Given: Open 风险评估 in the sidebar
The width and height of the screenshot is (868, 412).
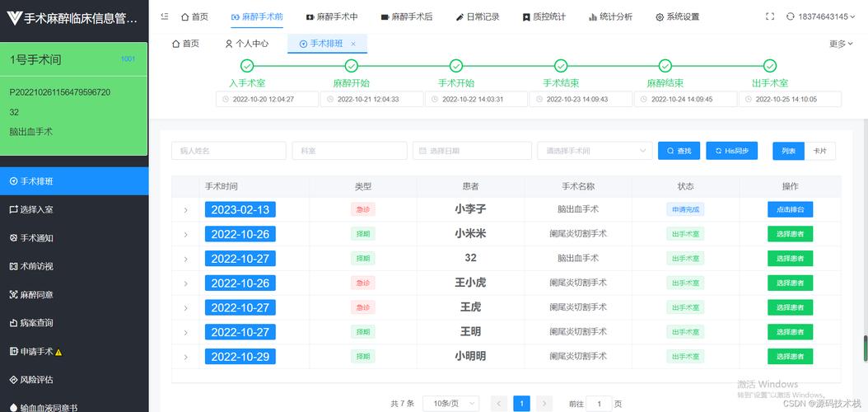Looking at the screenshot, I should (x=74, y=379).
